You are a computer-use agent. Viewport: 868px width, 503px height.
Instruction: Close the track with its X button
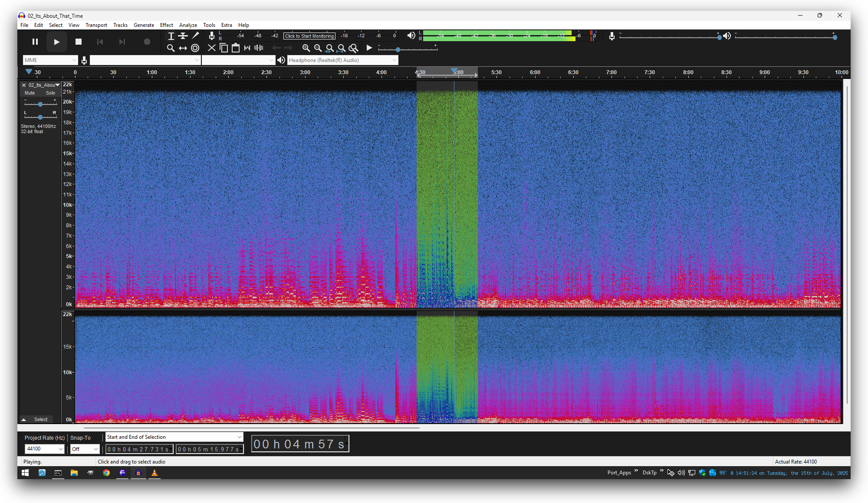24,85
